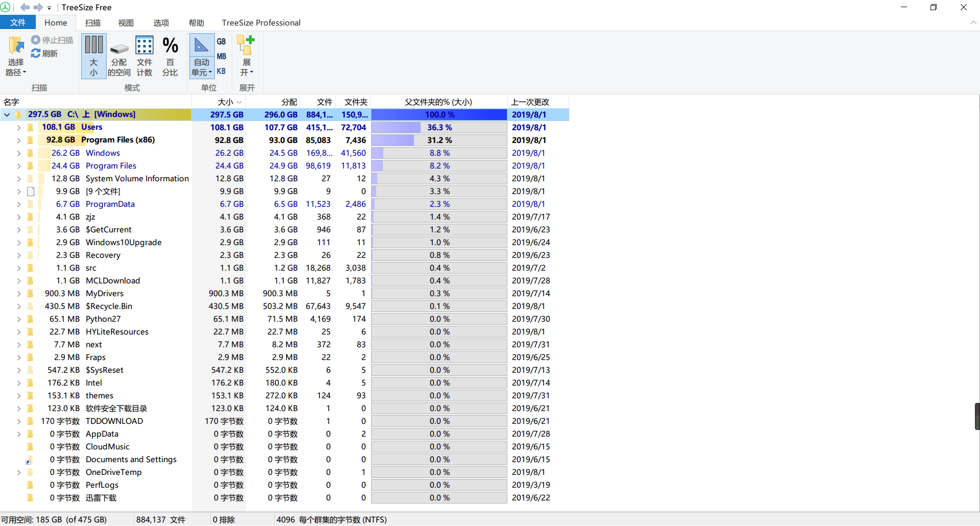Expand the Program Files (x86) node
This screenshot has height=526, width=980.
click(19, 140)
